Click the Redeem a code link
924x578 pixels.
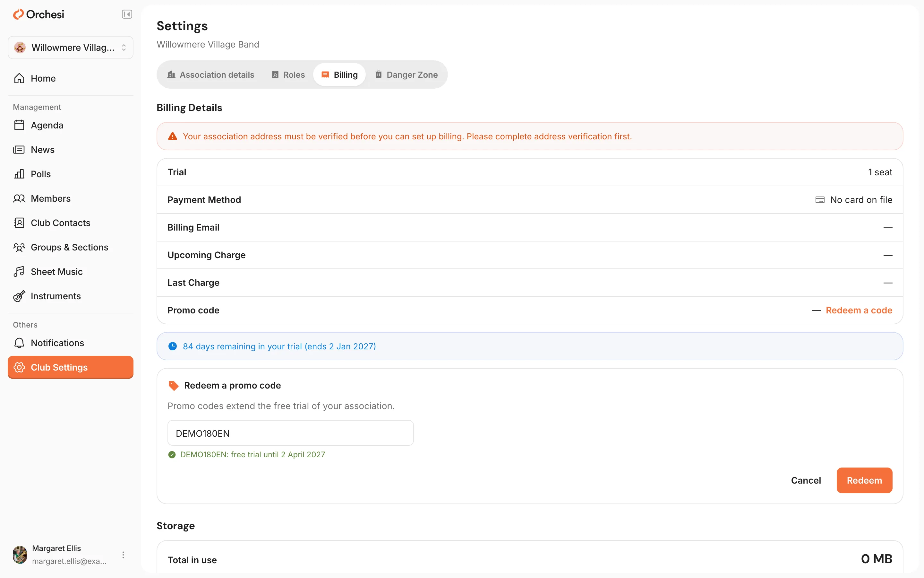[859, 310]
